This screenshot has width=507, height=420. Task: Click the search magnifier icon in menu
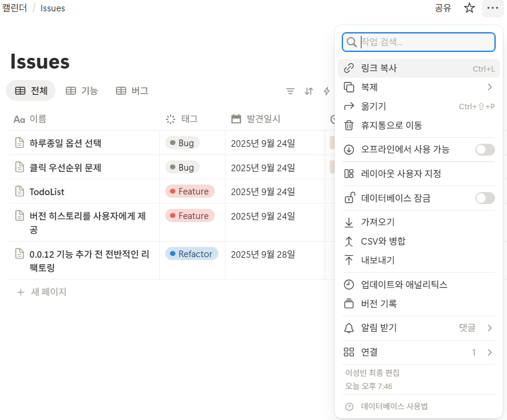tap(351, 42)
